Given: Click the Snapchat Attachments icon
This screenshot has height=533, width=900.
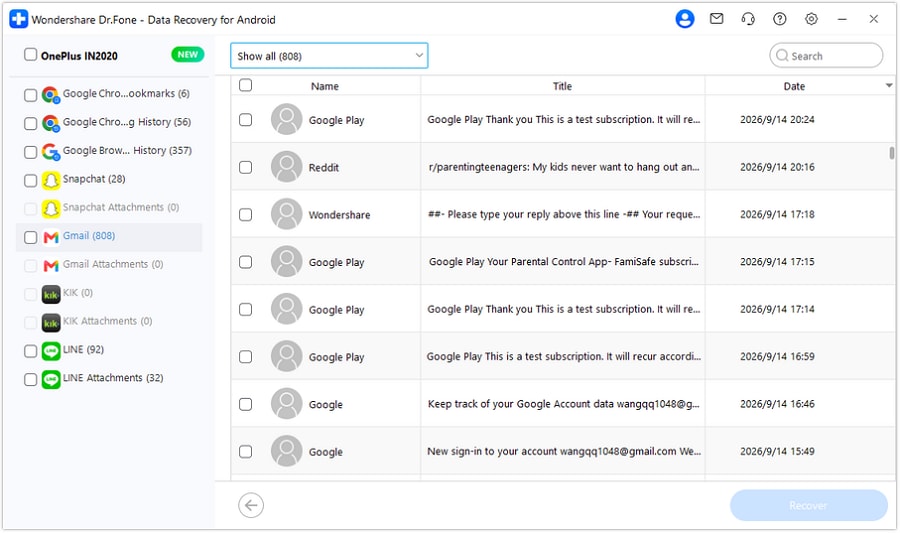Looking at the screenshot, I should (51, 208).
